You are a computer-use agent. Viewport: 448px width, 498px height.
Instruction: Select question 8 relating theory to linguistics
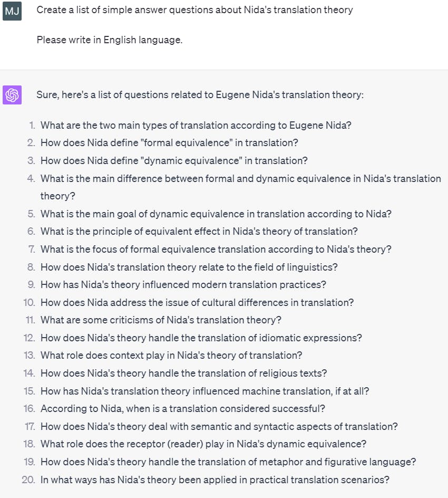pyautogui.click(x=189, y=267)
